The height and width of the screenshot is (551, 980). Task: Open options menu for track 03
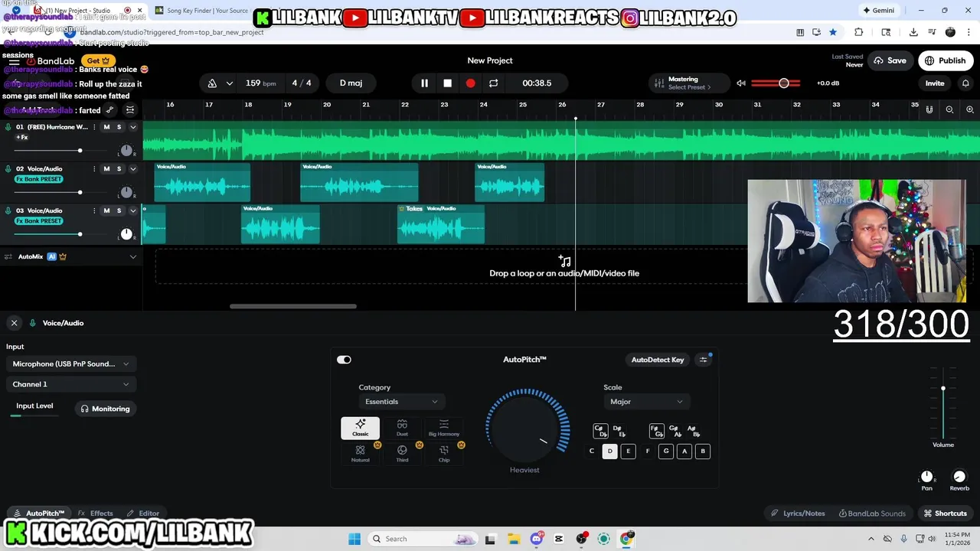94,210
